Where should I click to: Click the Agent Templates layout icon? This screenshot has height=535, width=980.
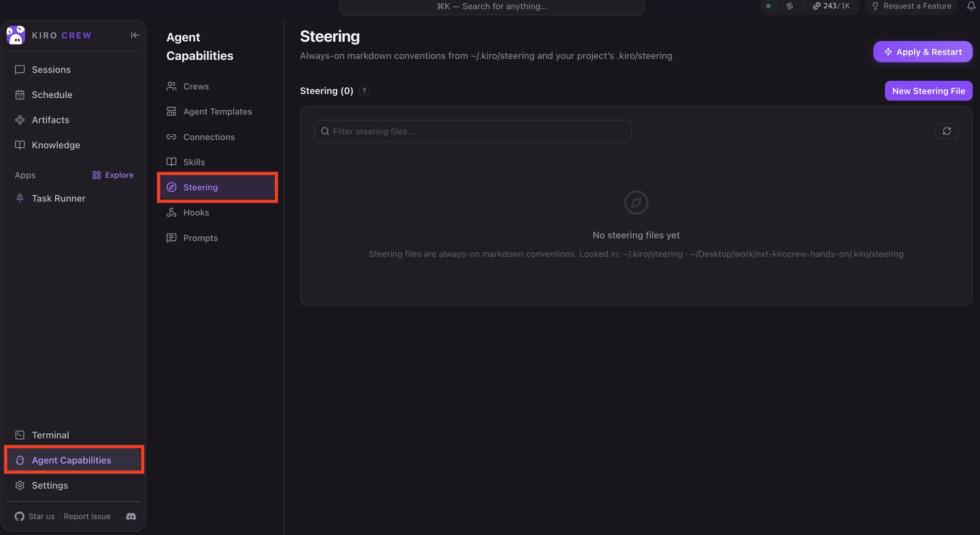(x=171, y=112)
